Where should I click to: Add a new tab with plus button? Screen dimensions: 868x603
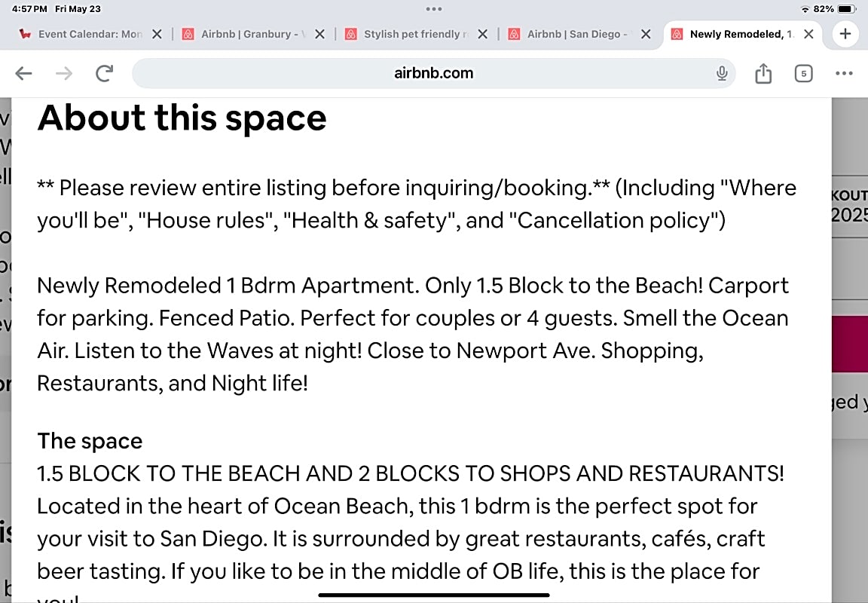tap(845, 34)
